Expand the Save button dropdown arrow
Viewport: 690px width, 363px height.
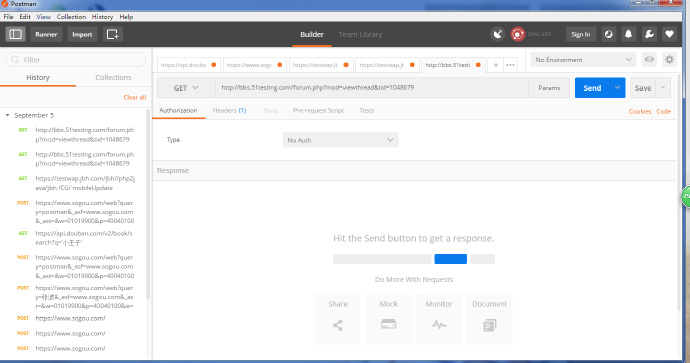[663, 88]
